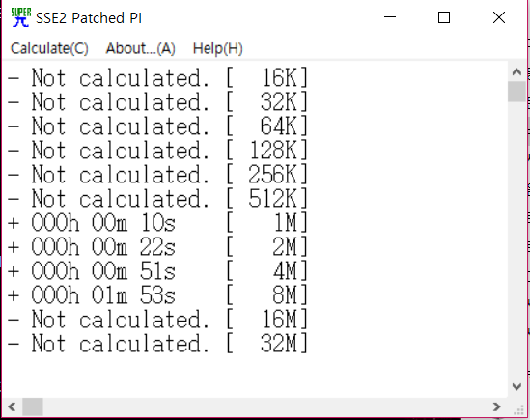Click the vertical scrollbar up arrow
The width and height of the screenshot is (530, 420).
(x=516, y=71)
